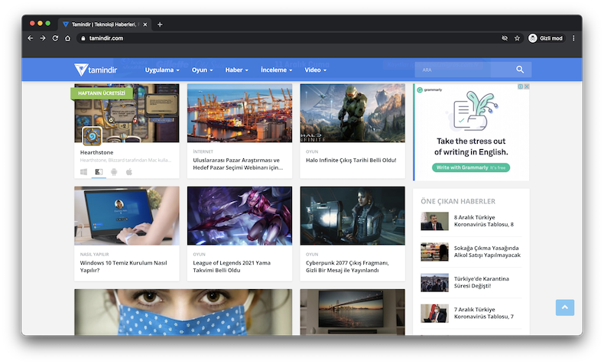
Task: Open the Chrome three-dot menu
Action: 573,38
